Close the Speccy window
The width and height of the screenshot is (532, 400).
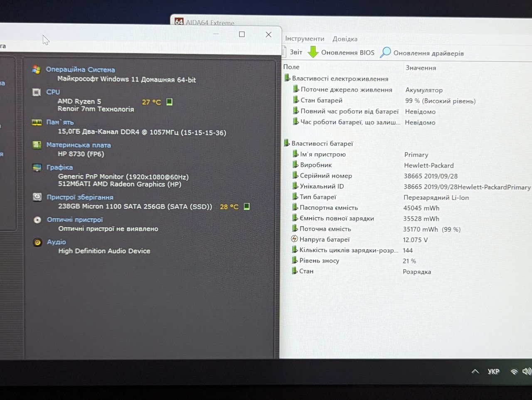[x=268, y=34]
